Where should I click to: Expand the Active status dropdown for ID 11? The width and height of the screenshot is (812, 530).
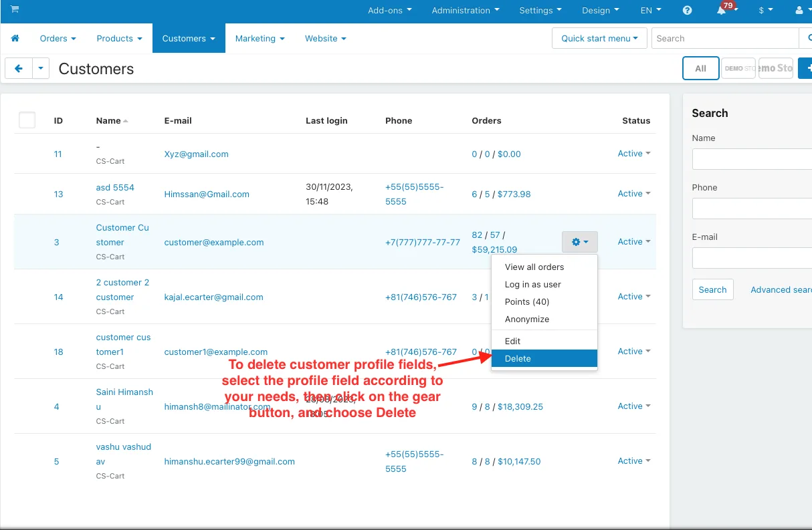(x=634, y=154)
